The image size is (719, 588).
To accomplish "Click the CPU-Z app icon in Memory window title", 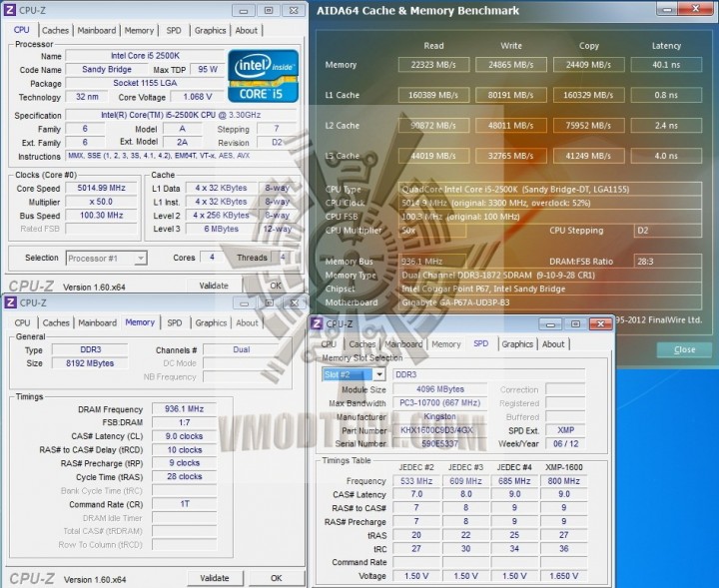I will pyautogui.click(x=10, y=302).
